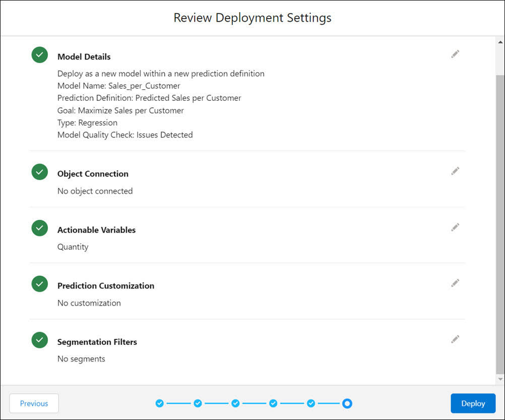Edit Actionable Variables using pencil icon

click(455, 227)
